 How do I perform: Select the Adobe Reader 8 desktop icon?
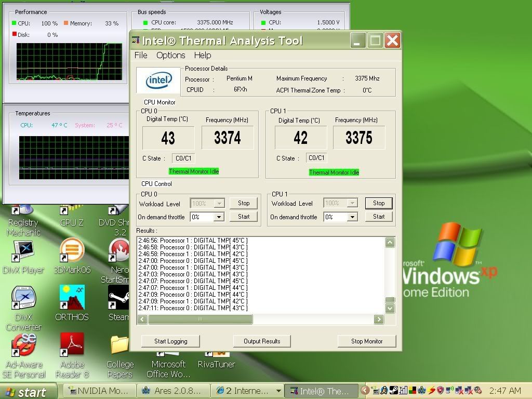click(72, 355)
